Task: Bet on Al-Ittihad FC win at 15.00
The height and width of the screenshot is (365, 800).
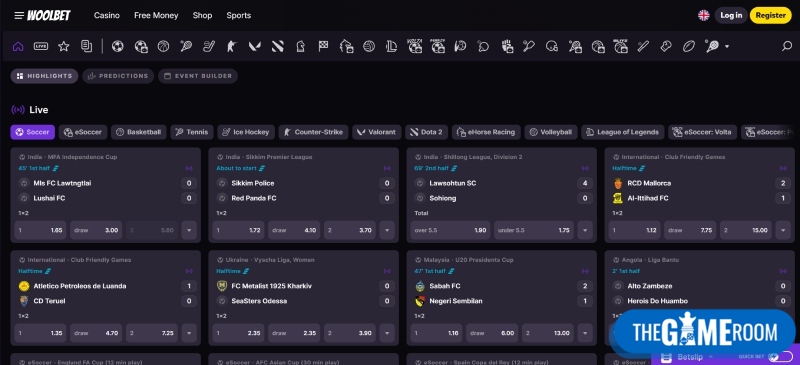Action: (x=746, y=230)
